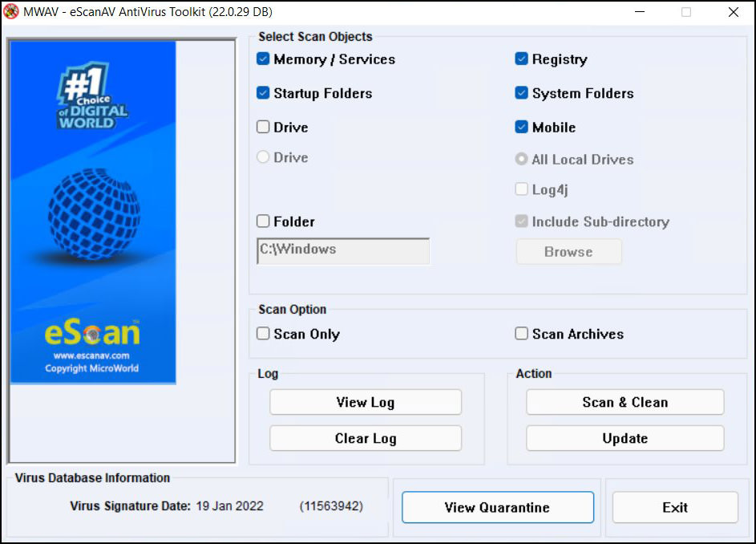Start Scan & Clean
756x544 pixels.
(x=625, y=402)
